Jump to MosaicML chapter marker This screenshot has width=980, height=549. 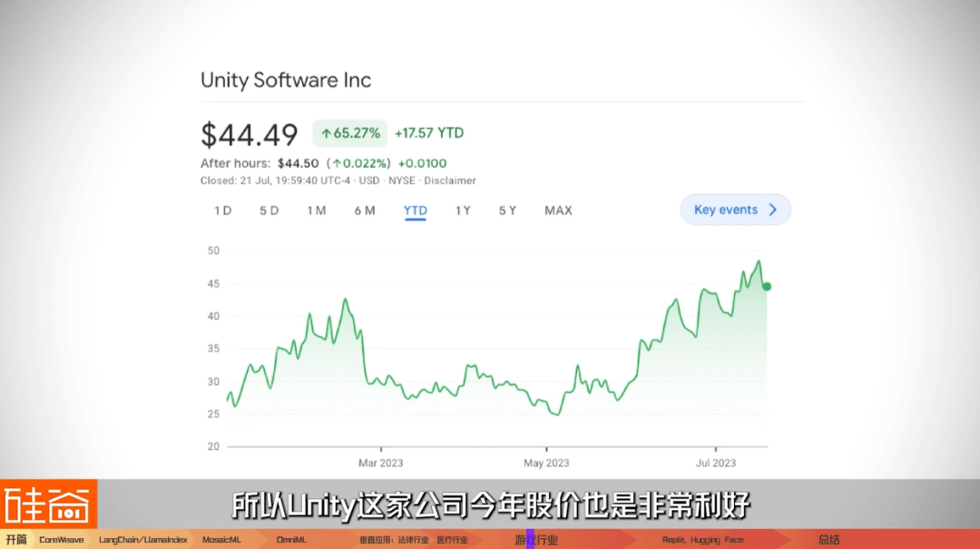coord(221,540)
